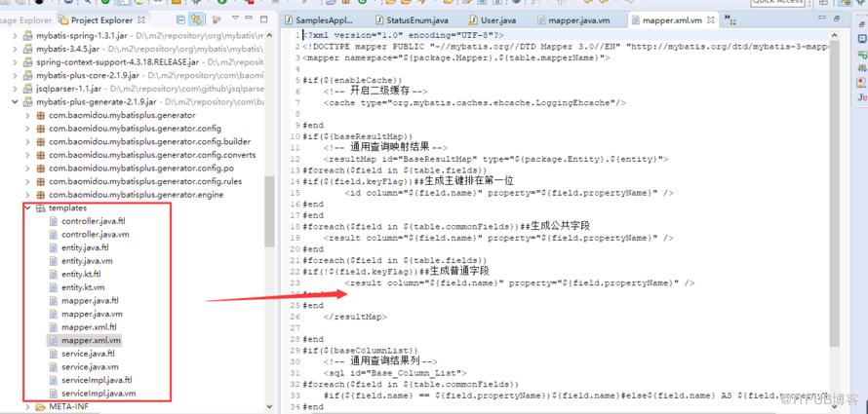Click the Project Explorer vertical scrollbar thumb
The width and height of the screenshot is (868, 414).
[269, 211]
